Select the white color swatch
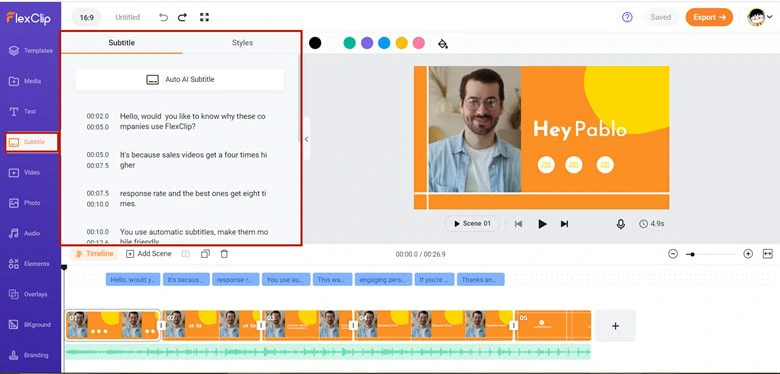 [332, 43]
